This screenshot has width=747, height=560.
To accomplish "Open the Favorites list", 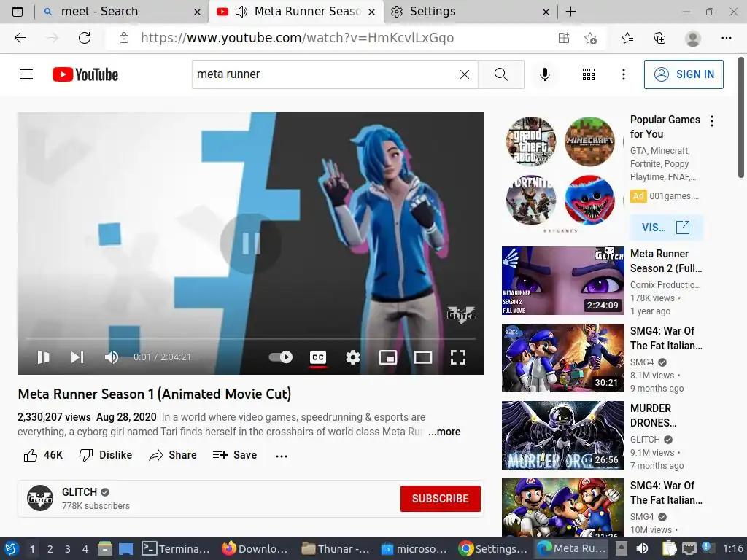I will 627,38.
